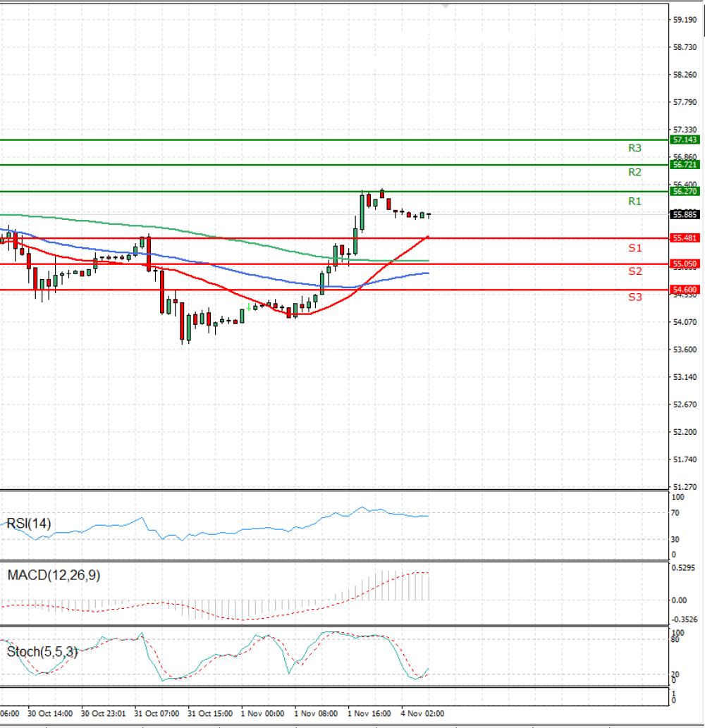705x728 pixels.
Task: Select the 58.260 price axis value
Action: pyautogui.click(x=685, y=75)
